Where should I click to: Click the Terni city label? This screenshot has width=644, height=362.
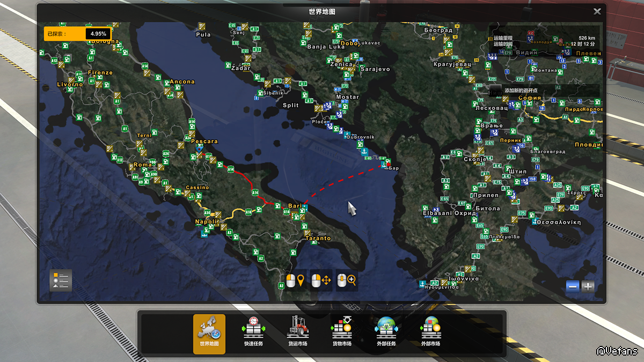click(x=144, y=136)
